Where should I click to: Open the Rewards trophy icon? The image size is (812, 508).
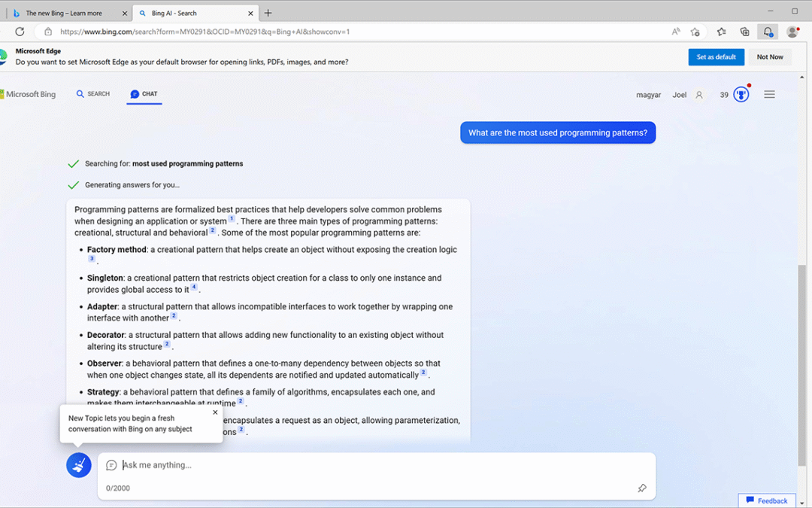(x=741, y=95)
